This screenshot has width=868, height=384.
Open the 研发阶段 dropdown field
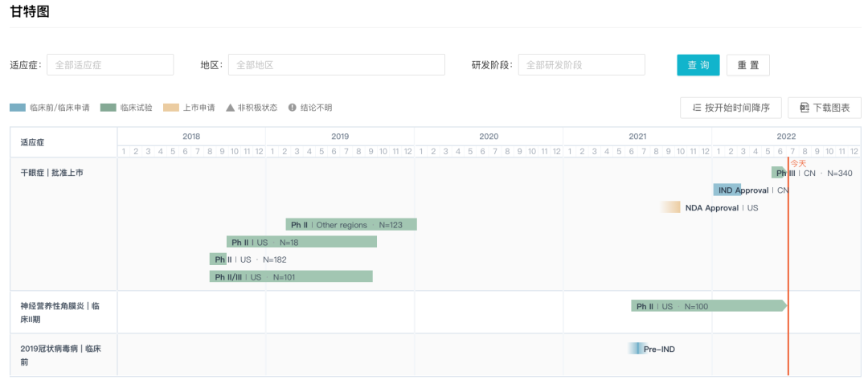[x=581, y=65]
